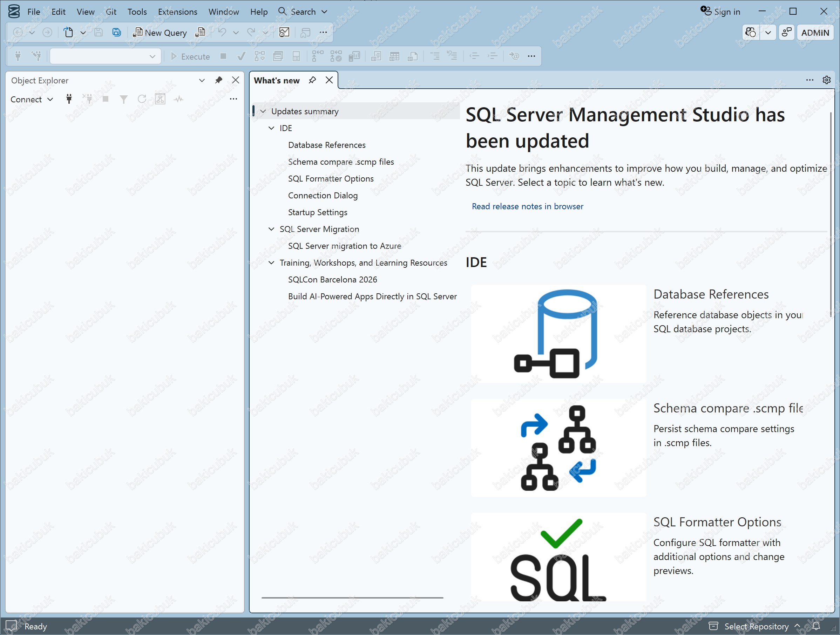Click Sign in at the top right

[720, 12]
